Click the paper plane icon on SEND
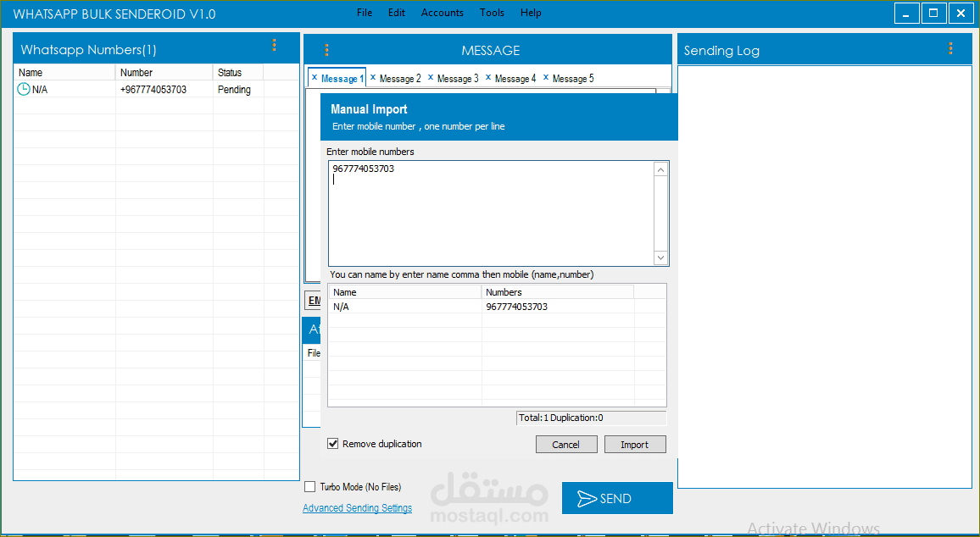The width and height of the screenshot is (980, 537). click(x=587, y=498)
